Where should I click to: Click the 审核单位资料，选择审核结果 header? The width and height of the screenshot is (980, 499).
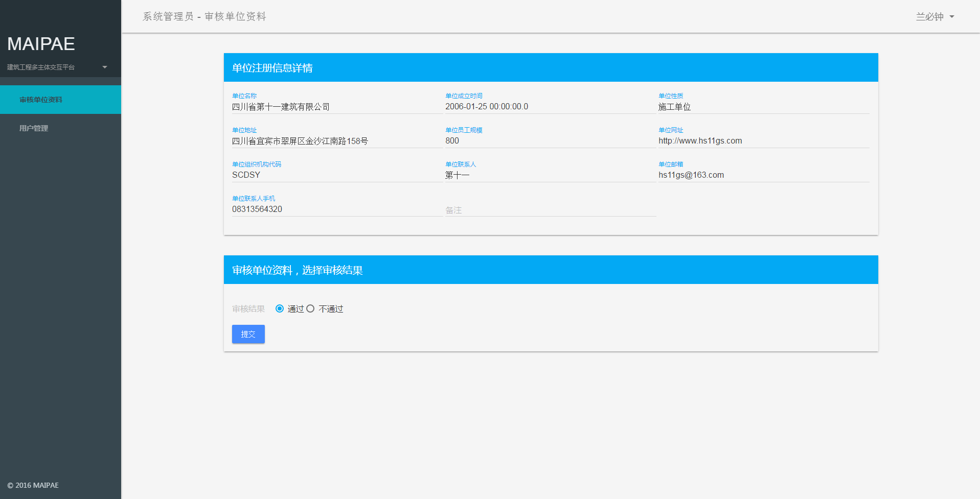tap(297, 270)
